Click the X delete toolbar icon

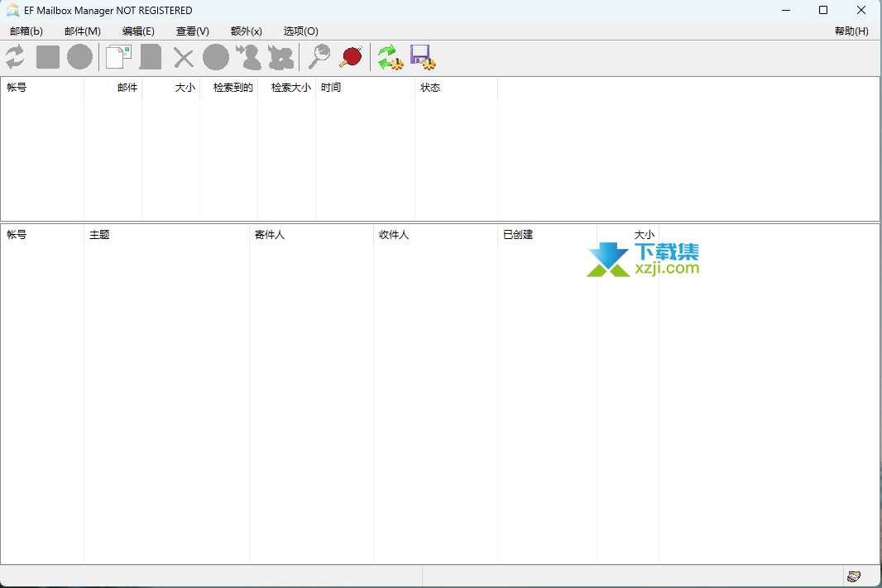point(183,57)
